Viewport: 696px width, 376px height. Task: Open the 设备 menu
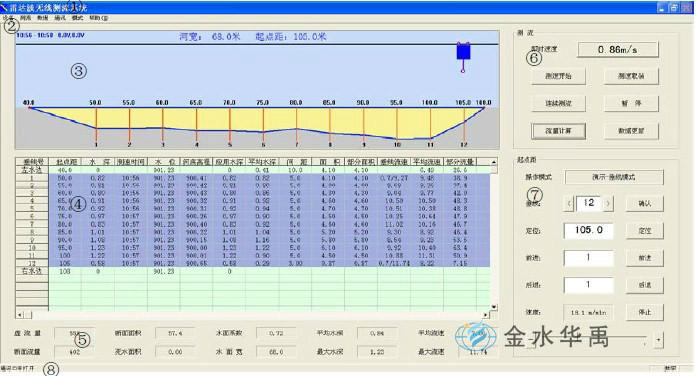tap(8, 18)
